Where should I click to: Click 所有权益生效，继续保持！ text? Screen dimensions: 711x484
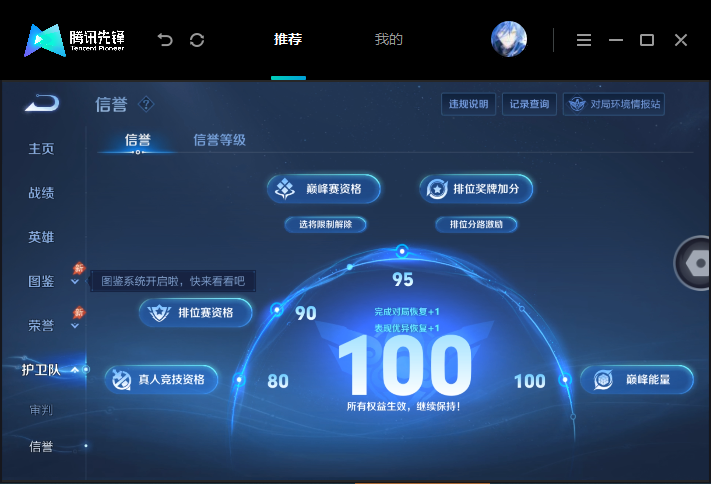pyautogui.click(x=404, y=406)
